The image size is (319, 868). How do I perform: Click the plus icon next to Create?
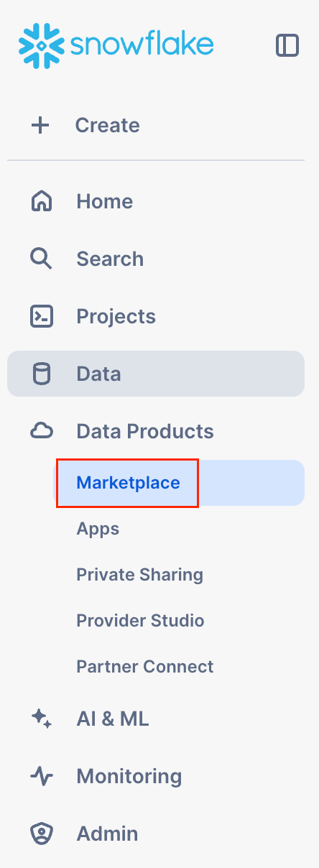[40, 125]
